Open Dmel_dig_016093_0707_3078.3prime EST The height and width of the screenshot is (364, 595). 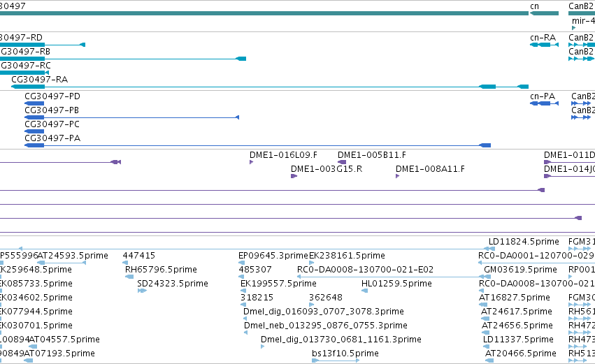point(245,319)
